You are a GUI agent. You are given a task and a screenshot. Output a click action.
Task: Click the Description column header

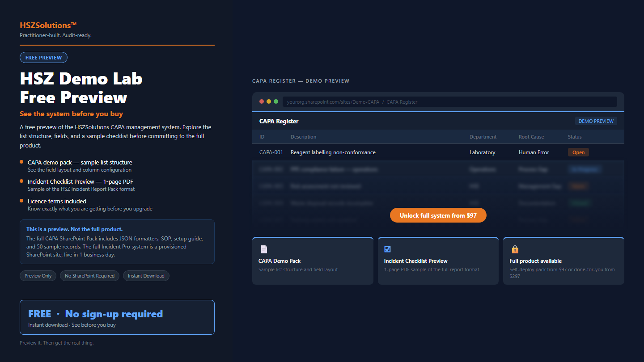pos(304,137)
